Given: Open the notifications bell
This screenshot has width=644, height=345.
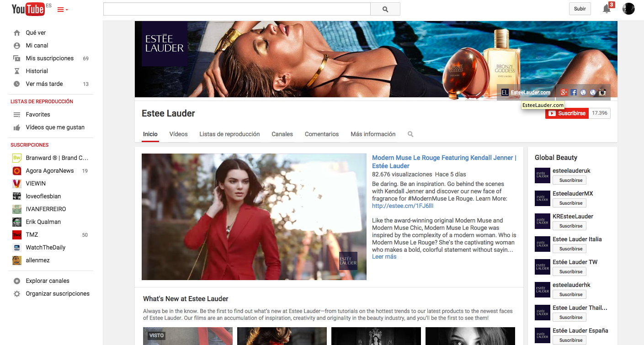Looking at the screenshot, I should coord(607,9).
